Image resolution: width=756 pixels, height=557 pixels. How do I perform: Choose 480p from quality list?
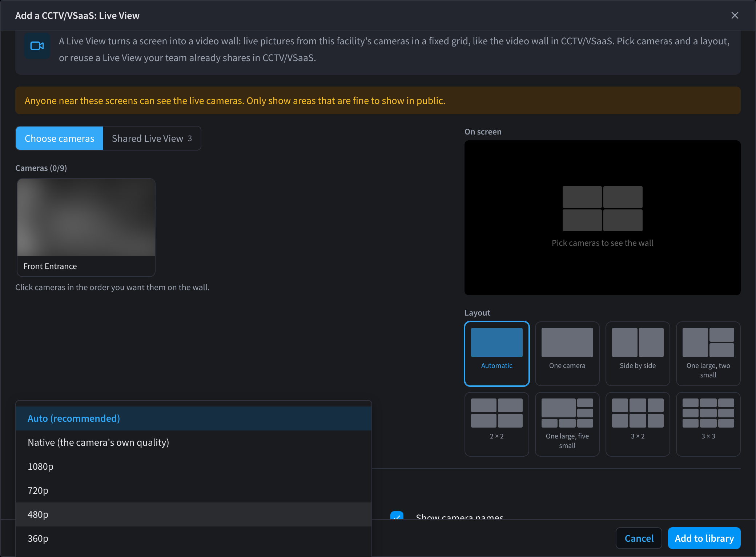point(194,514)
